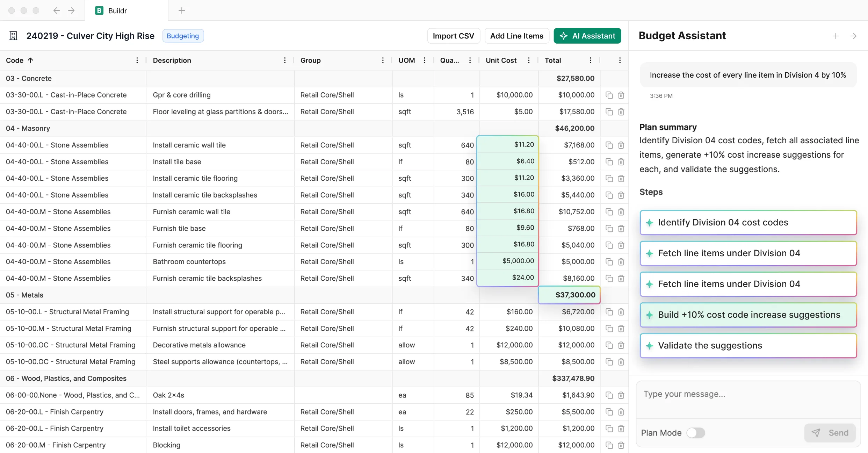Open the Unit Cost column options menu

coord(529,60)
